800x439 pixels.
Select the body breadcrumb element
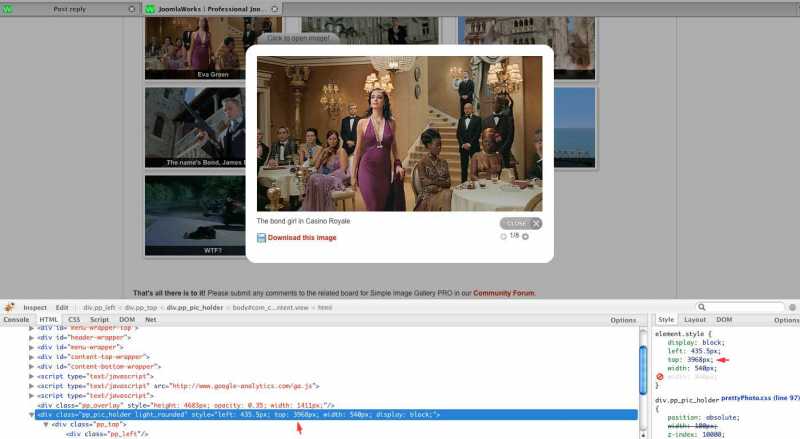tap(270, 307)
